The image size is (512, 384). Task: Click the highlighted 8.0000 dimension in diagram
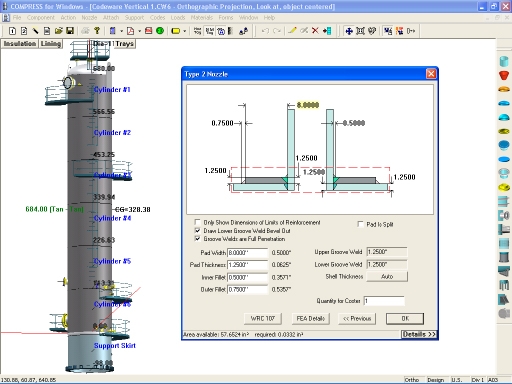click(308, 105)
